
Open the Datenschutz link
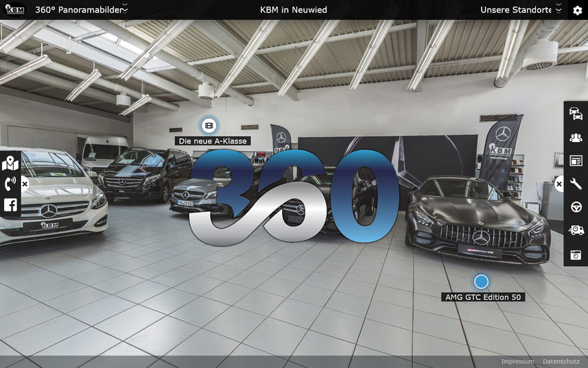coord(561,361)
